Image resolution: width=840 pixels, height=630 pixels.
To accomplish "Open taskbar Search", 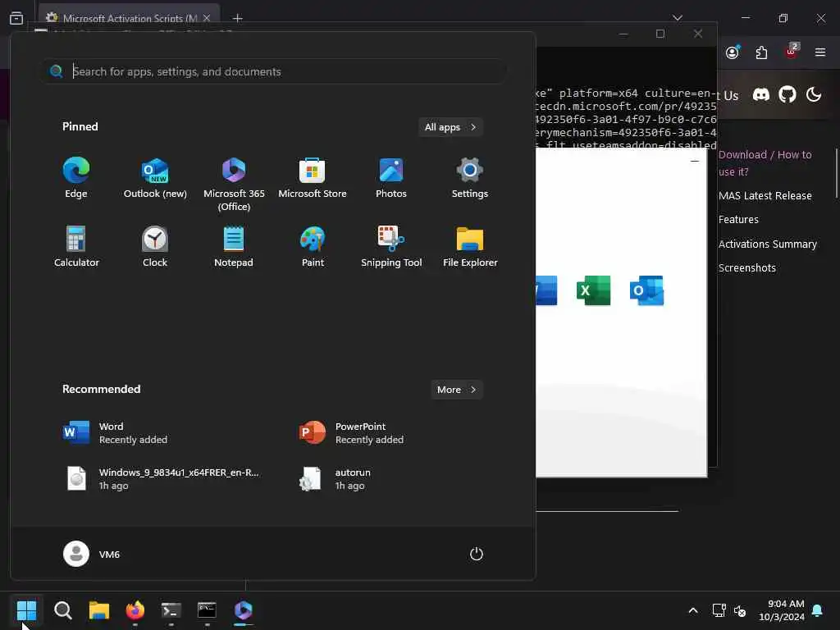I will pos(62,610).
